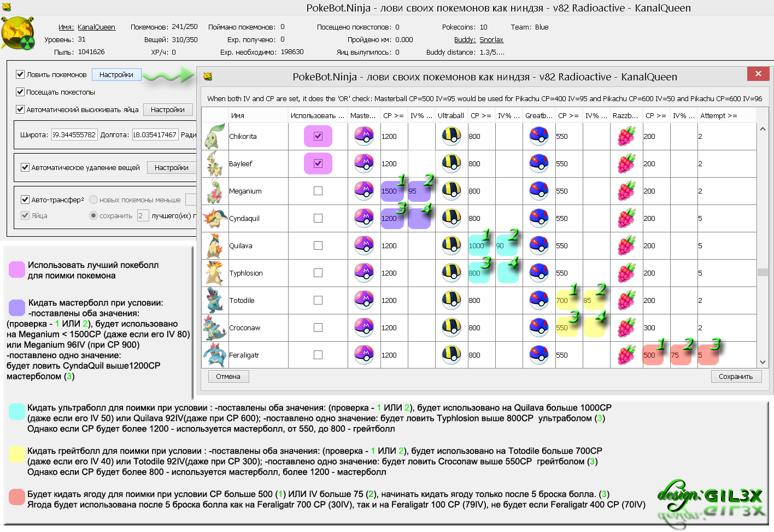Click the Широта latitude input field
The image size is (774, 532).
pos(74,135)
